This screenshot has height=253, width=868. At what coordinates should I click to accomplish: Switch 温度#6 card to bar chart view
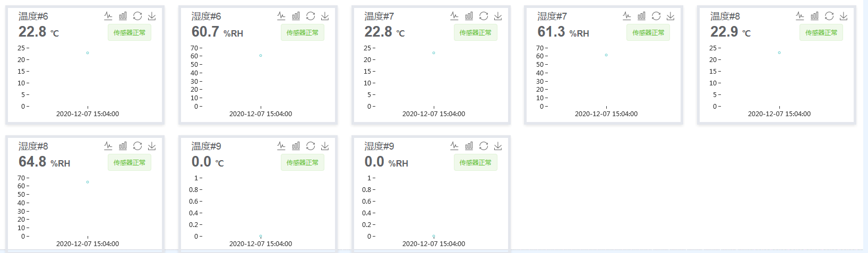(123, 16)
